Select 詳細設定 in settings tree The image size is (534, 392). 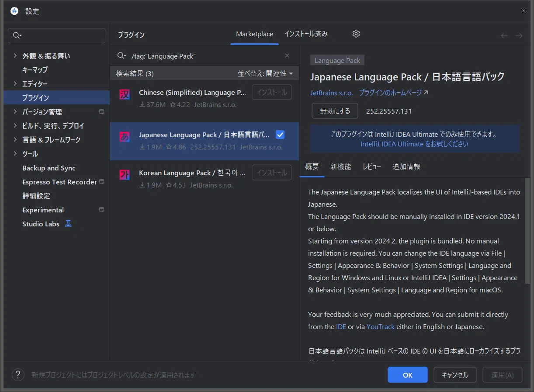[x=36, y=196]
